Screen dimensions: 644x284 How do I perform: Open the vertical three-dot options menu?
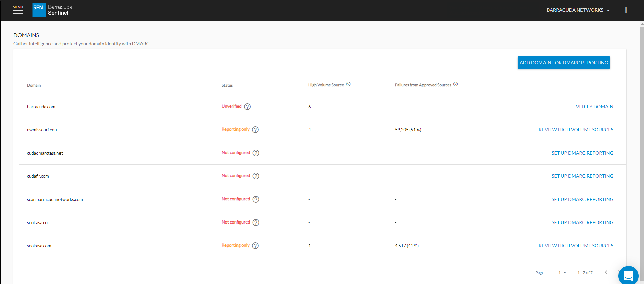626,10
